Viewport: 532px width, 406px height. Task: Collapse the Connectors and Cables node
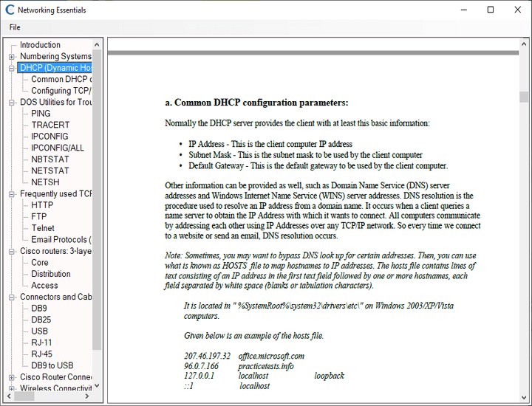(x=12, y=297)
